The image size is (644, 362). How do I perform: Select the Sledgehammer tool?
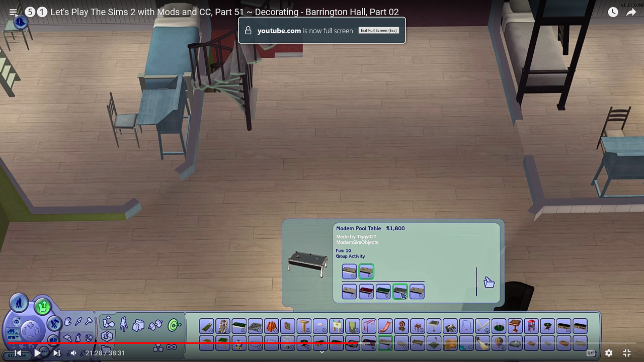click(89, 321)
